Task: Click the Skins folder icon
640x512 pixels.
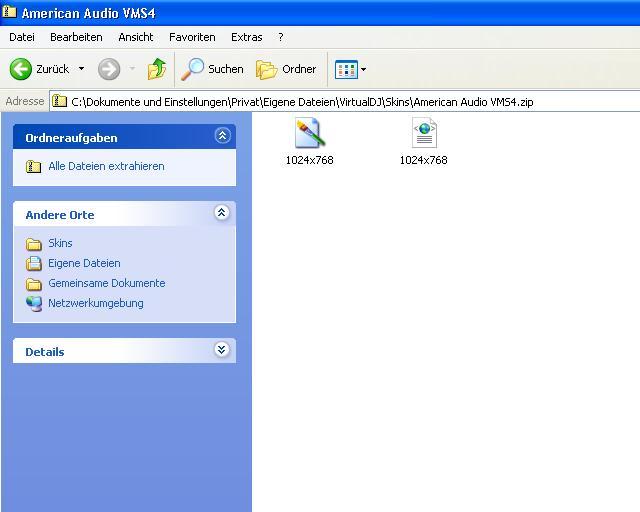Action: click(34, 244)
